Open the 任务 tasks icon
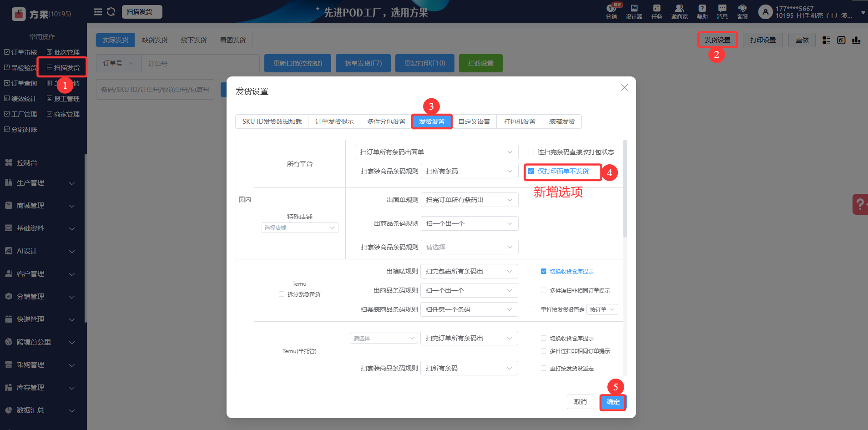Viewport: 868px width, 430px height. tap(656, 11)
